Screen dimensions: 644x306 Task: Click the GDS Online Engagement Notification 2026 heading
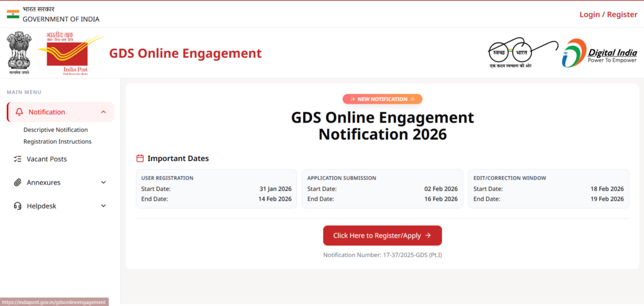click(x=382, y=126)
